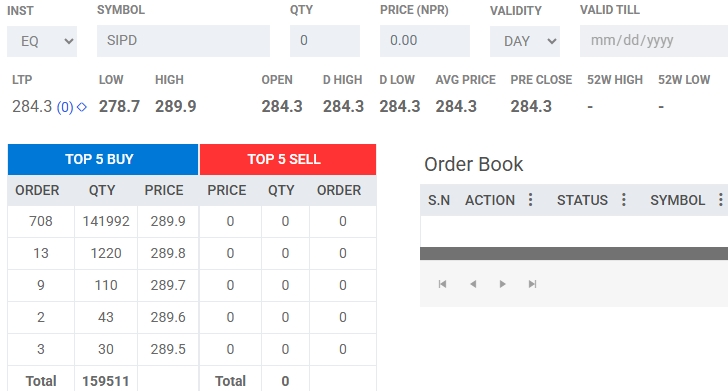
Task: Select buy price 289.7
Action: [168, 285]
